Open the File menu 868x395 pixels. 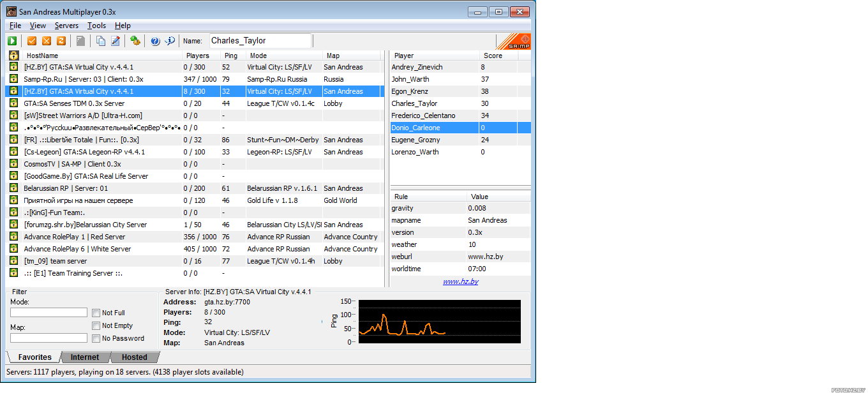[x=15, y=26]
